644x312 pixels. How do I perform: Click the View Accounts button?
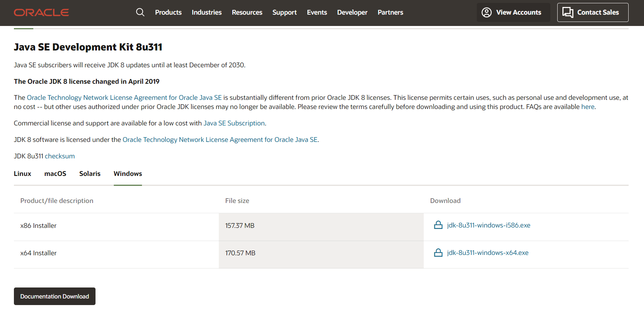click(513, 12)
